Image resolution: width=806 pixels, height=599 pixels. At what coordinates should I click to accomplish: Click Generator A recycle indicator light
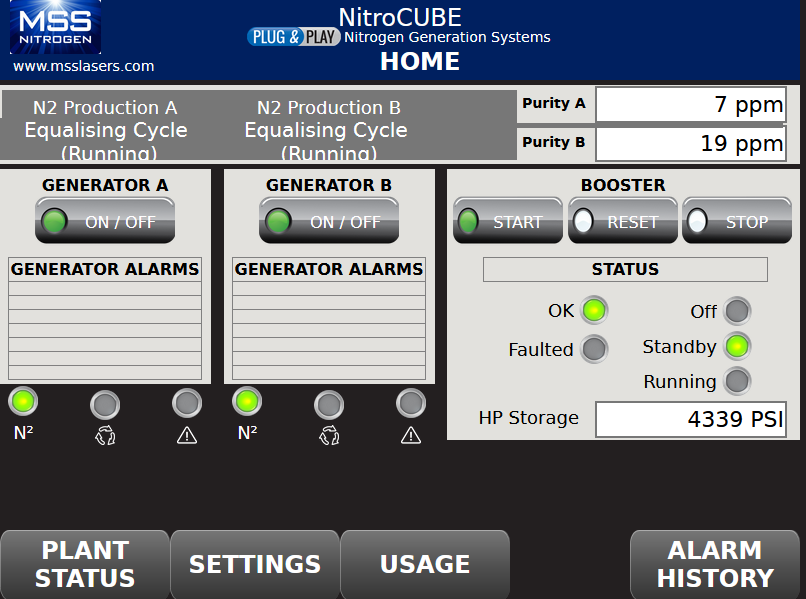(105, 405)
